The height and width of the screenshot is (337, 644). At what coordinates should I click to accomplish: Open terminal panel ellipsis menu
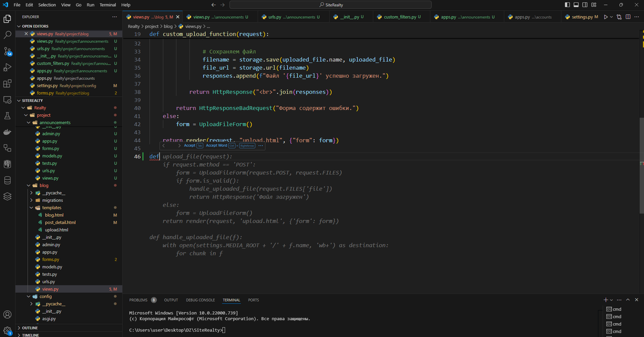click(x=620, y=300)
